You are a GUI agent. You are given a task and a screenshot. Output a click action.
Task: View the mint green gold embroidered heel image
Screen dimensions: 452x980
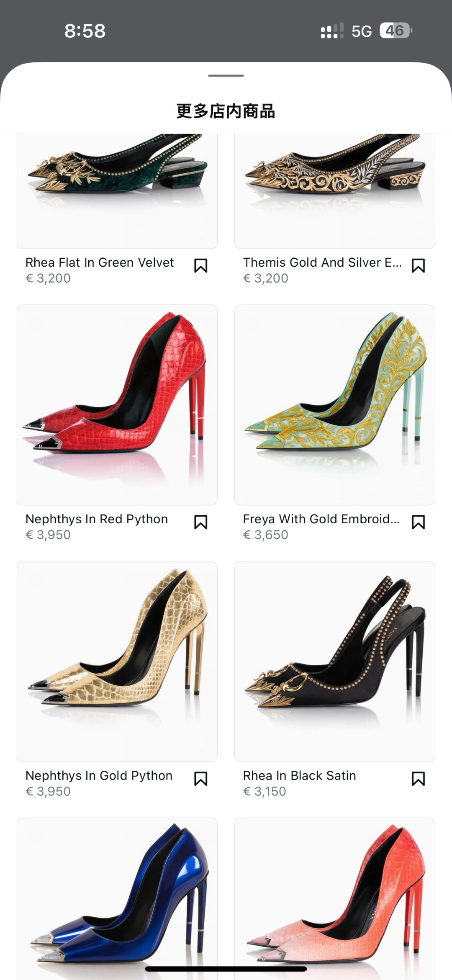335,405
